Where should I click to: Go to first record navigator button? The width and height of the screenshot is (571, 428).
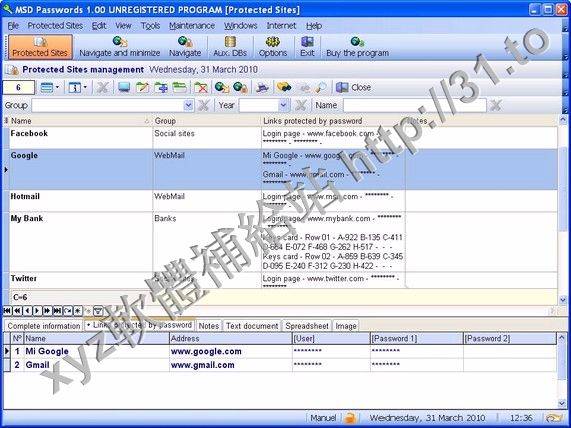(7, 310)
